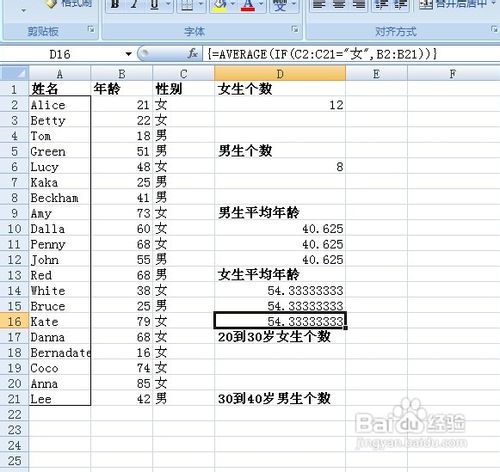The image size is (500, 472).
Task: Click cell with 年龄 header
Action: pyautogui.click(x=122, y=89)
